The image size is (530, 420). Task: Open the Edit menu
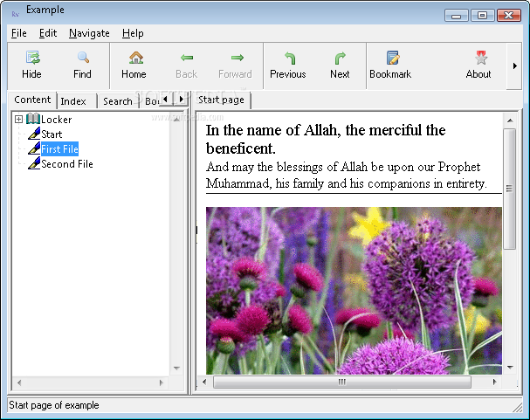click(48, 33)
